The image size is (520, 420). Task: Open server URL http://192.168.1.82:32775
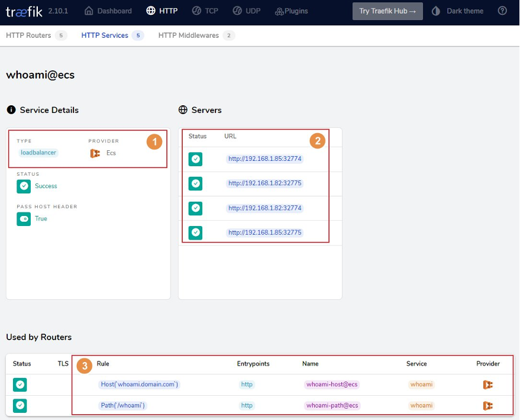click(x=264, y=183)
